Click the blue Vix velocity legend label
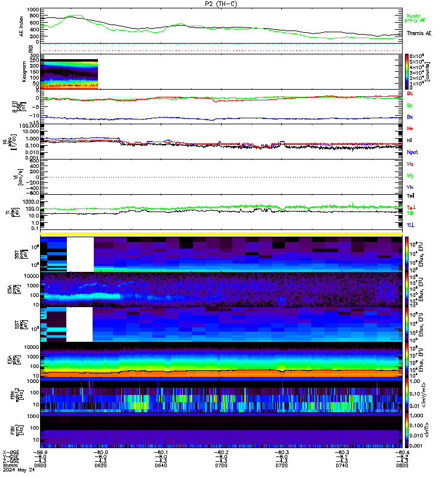Viewport: 448px width, 478px height. [410, 187]
